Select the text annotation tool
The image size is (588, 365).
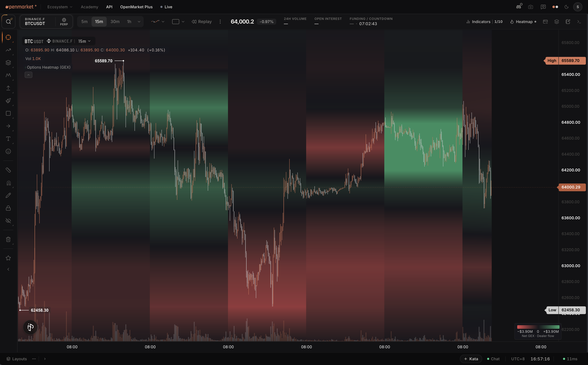[8, 139]
